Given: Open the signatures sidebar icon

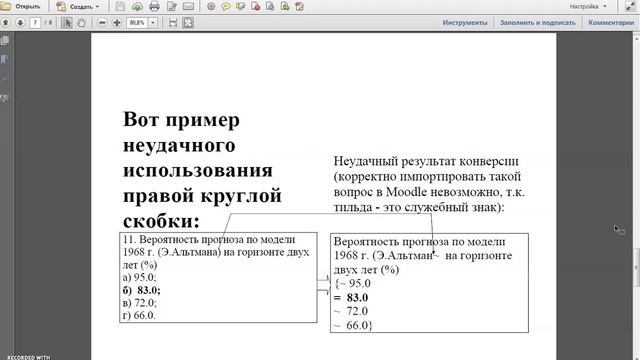Looking at the screenshot, I should pyautogui.click(x=5, y=98).
